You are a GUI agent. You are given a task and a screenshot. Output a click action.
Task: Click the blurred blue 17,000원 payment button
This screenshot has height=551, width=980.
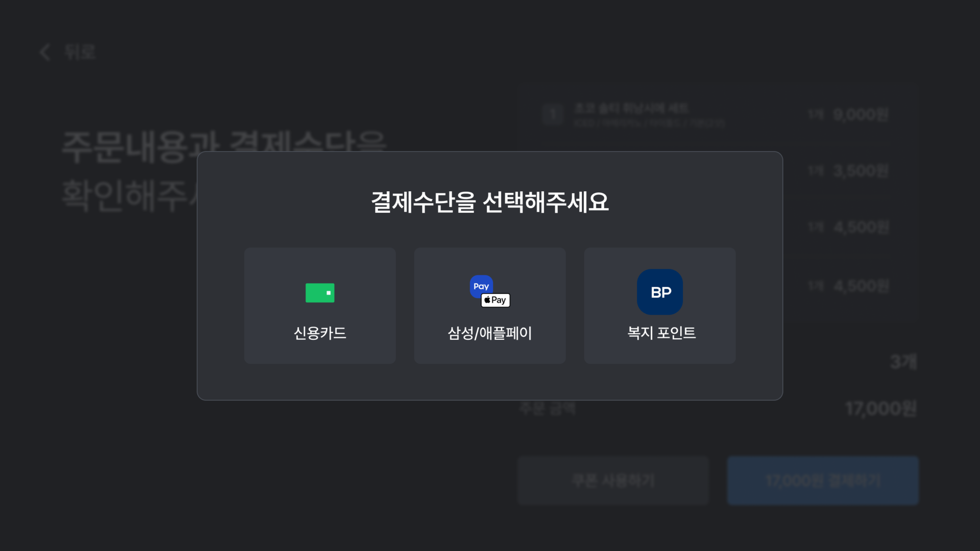point(823,481)
